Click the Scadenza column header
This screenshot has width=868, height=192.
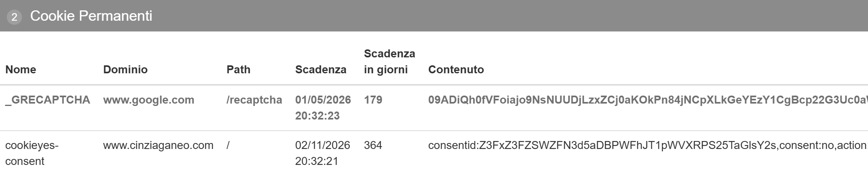(321, 70)
